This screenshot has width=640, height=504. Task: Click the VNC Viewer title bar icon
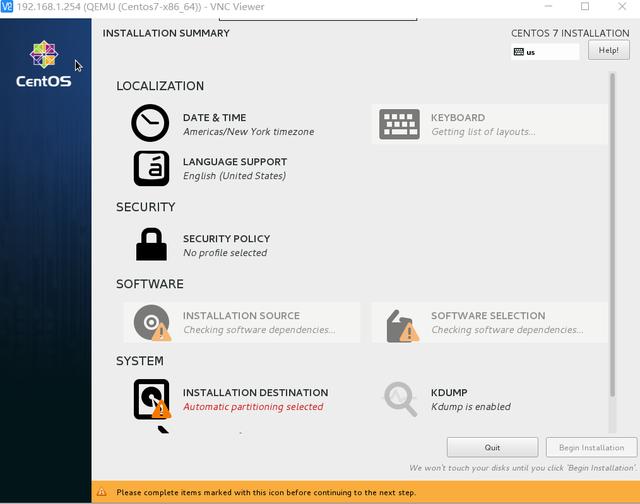tap(7, 7)
